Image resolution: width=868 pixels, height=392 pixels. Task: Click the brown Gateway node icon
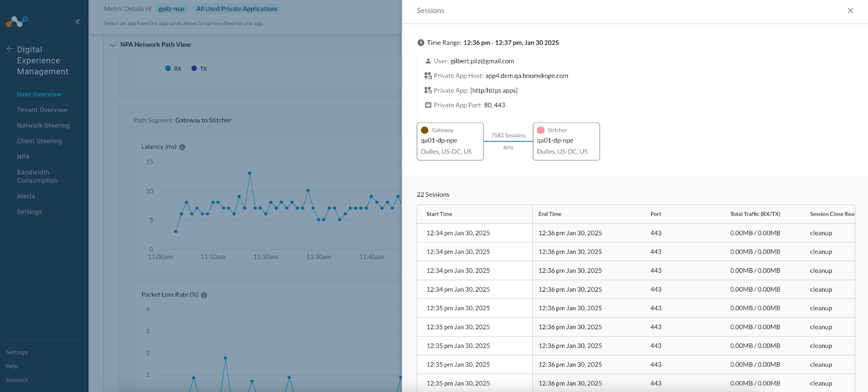click(x=425, y=130)
